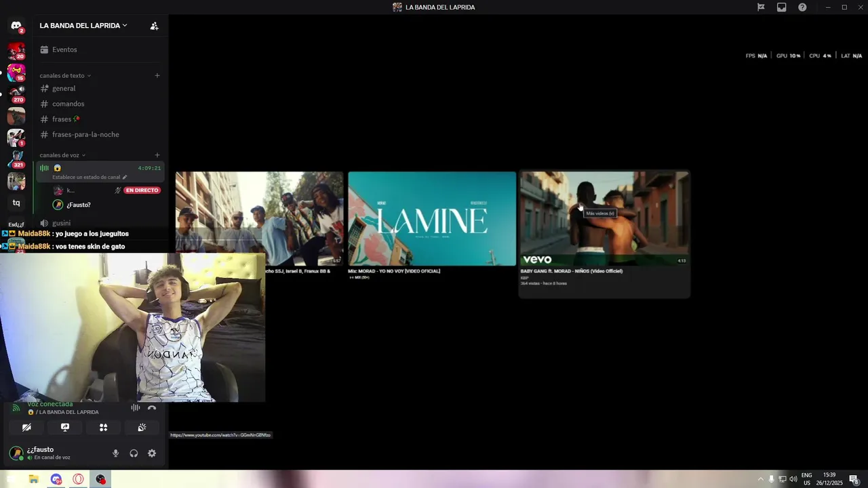Screen dimensions: 868x488
Task: Open noise suppression waveform icon
Action: [136, 407]
